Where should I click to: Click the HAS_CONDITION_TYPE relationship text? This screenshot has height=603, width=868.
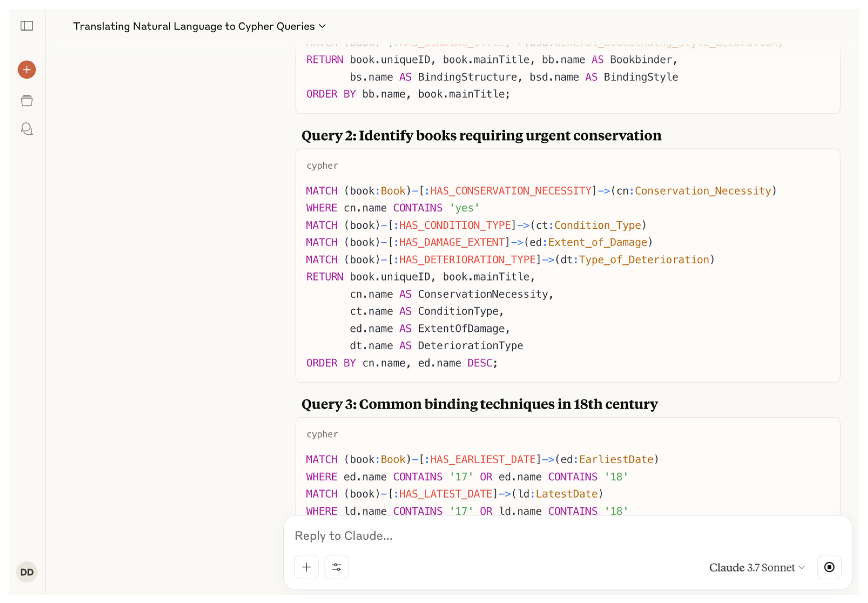click(455, 225)
